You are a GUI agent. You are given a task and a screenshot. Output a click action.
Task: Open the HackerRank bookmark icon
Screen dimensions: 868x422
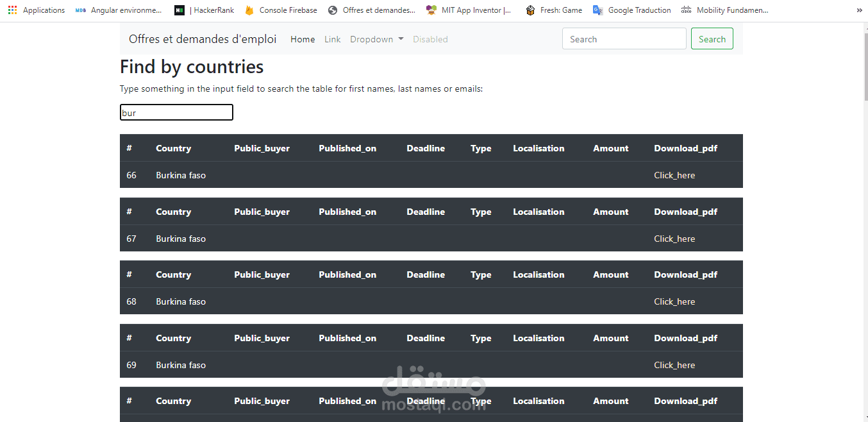coord(179,10)
